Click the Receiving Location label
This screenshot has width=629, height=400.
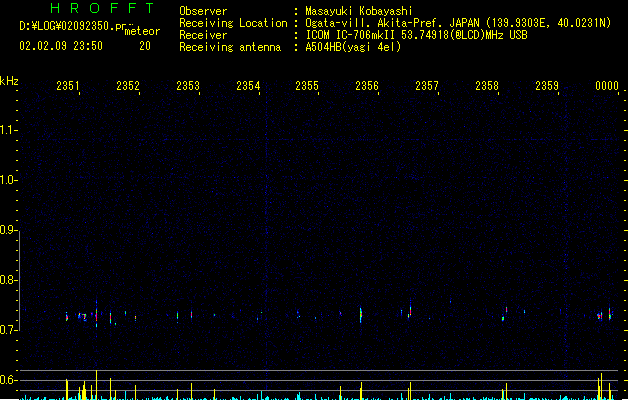coord(233,23)
